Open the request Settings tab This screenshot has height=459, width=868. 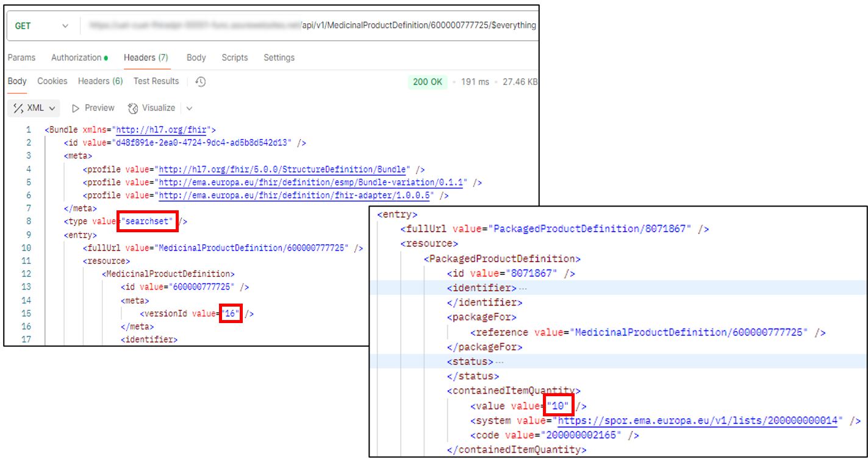coord(279,58)
